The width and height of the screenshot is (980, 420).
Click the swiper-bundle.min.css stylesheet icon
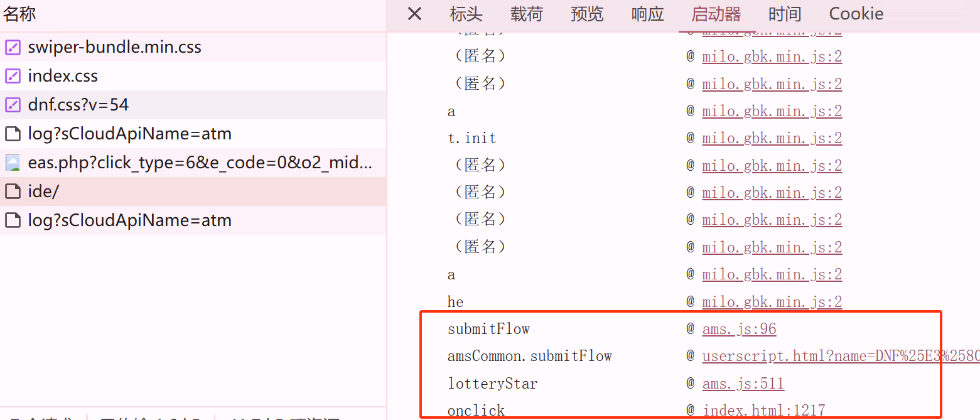point(13,47)
